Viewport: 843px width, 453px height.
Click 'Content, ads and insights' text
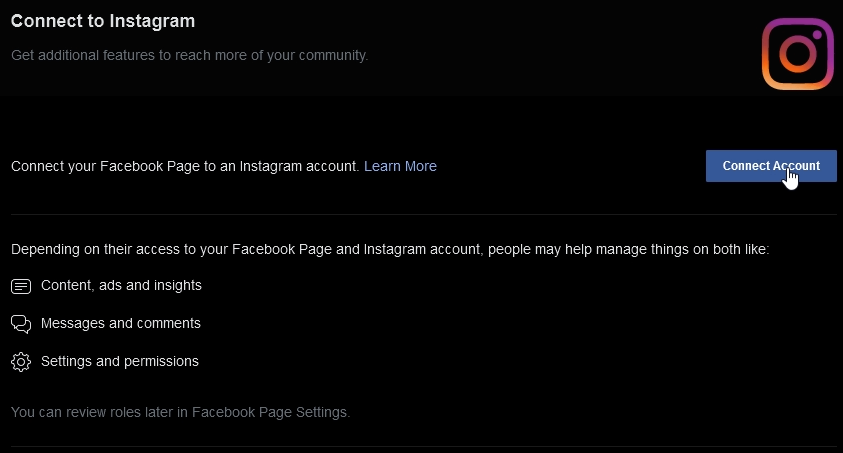[121, 285]
